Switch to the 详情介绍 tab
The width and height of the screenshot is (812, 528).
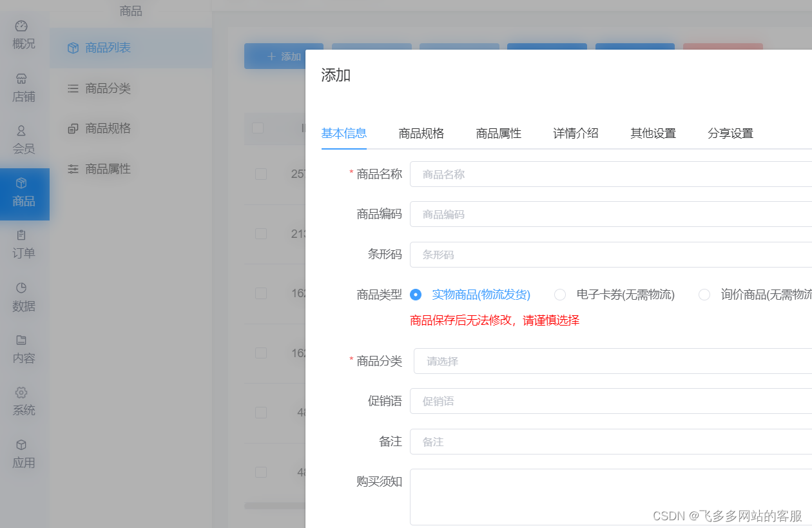576,133
